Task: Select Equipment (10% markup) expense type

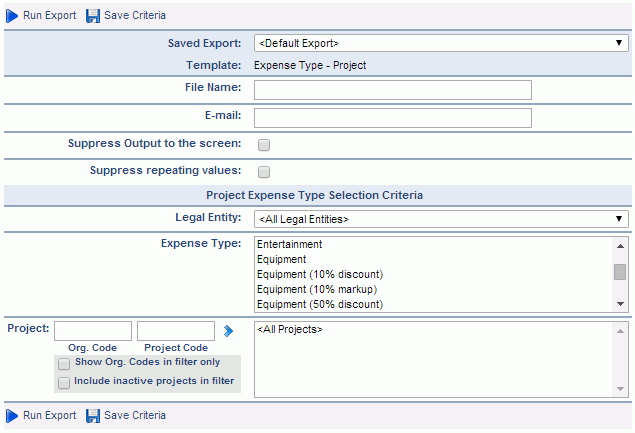Action: coord(317,289)
